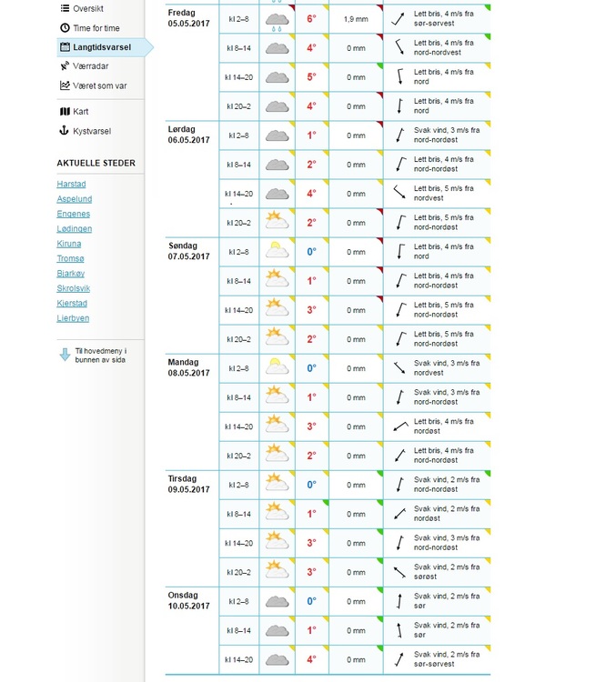
Task: Click the Lørdag 06.05.2017 date heading
Action: coord(189,135)
